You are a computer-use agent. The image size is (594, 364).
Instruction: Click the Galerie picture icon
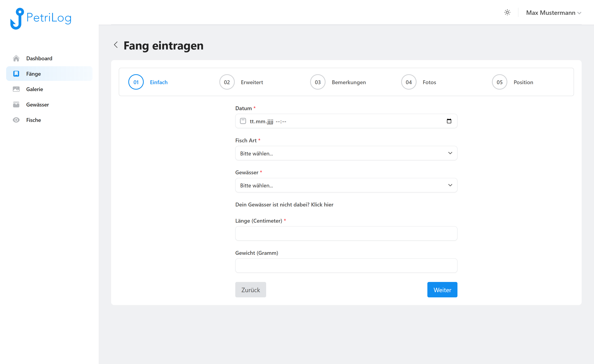16,89
